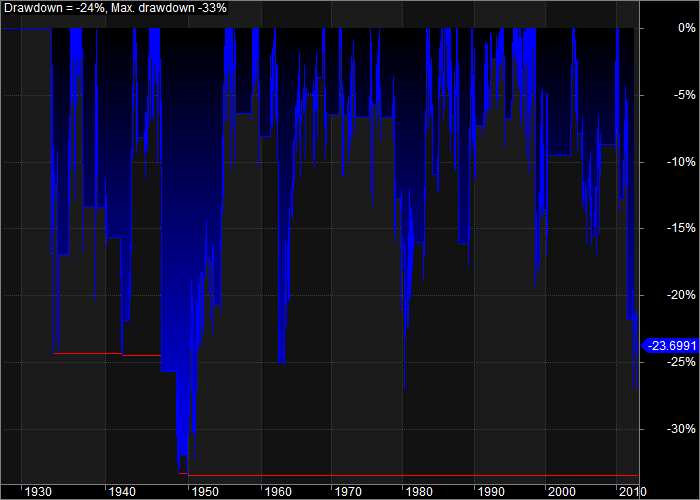Screen dimensions: 700x500
Task: Click the long red max drawdown line
Action: pyautogui.click(x=414, y=475)
